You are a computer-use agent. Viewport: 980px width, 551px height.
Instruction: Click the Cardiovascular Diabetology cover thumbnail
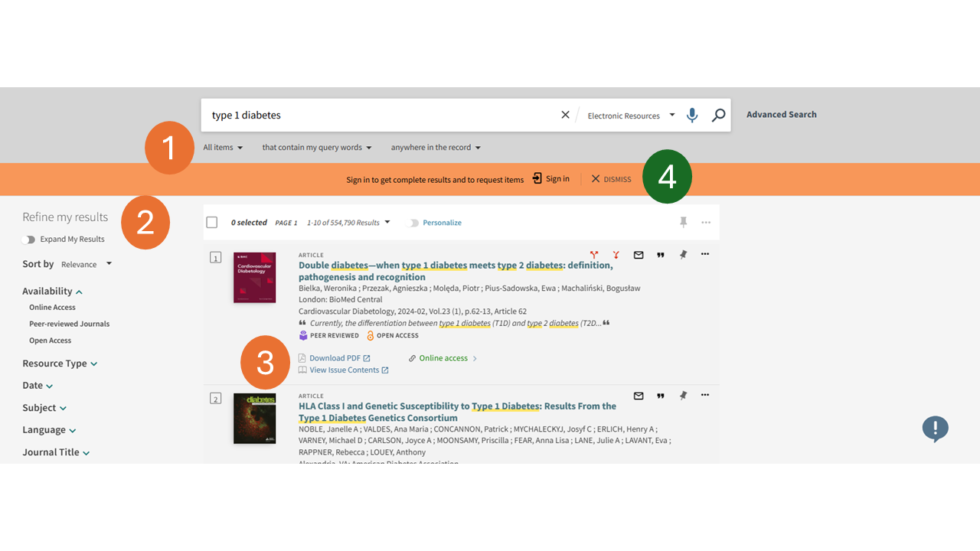[x=254, y=277]
